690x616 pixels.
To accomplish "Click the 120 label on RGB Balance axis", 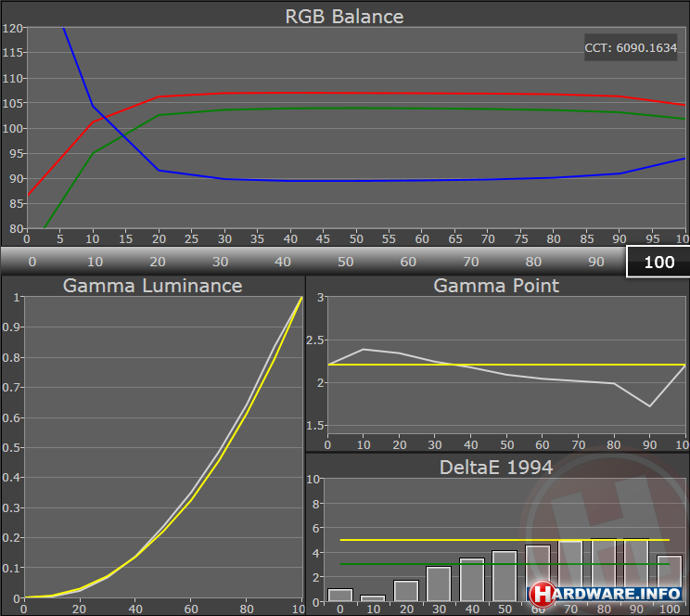I will tap(12, 28).
